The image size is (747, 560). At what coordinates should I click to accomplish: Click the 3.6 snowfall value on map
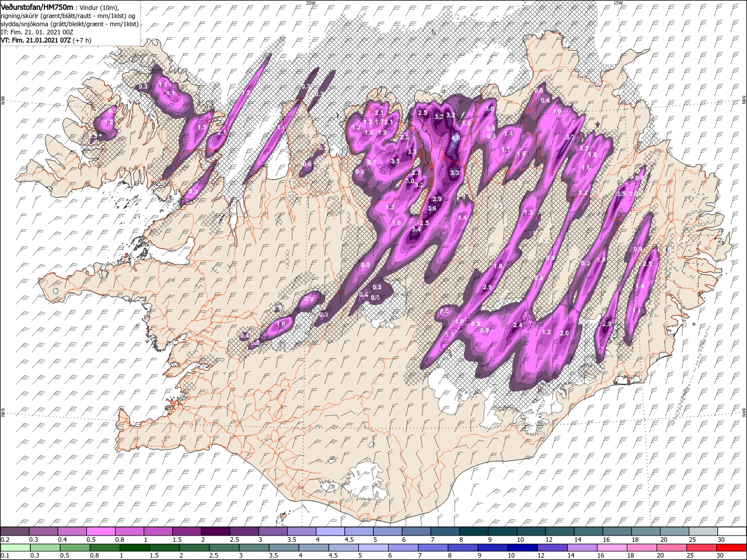coord(432,208)
